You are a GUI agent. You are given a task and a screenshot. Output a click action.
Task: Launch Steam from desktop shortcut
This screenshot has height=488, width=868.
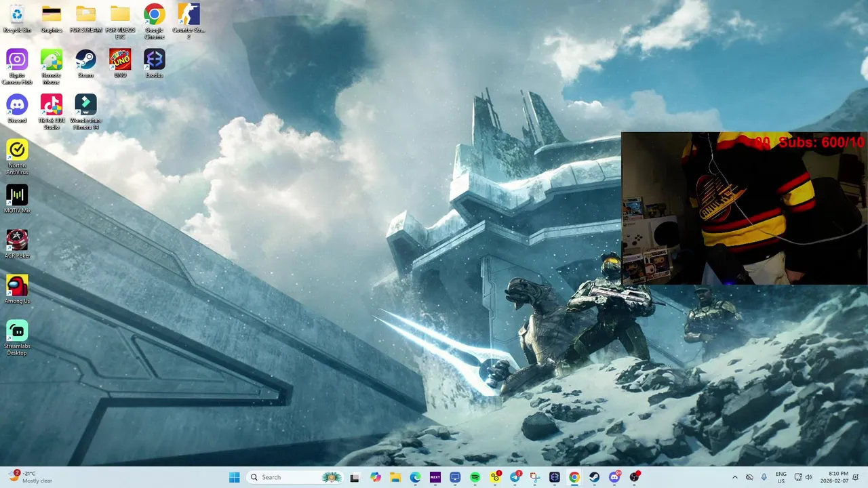point(85,64)
